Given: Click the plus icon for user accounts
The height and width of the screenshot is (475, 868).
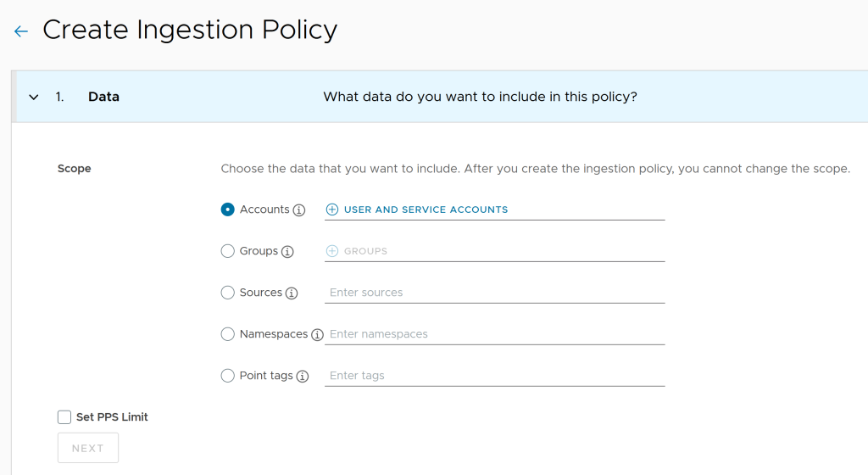Looking at the screenshot, I should 332,210.
